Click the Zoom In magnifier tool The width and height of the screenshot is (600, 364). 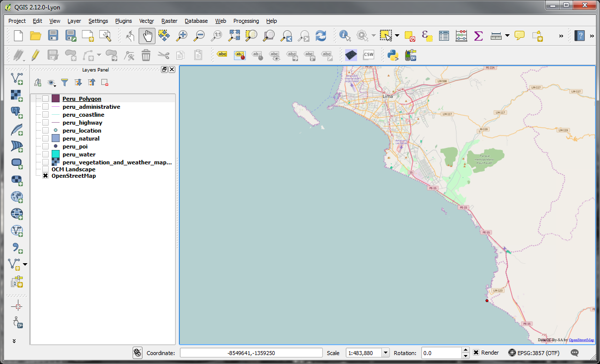[x=182, y=36]
